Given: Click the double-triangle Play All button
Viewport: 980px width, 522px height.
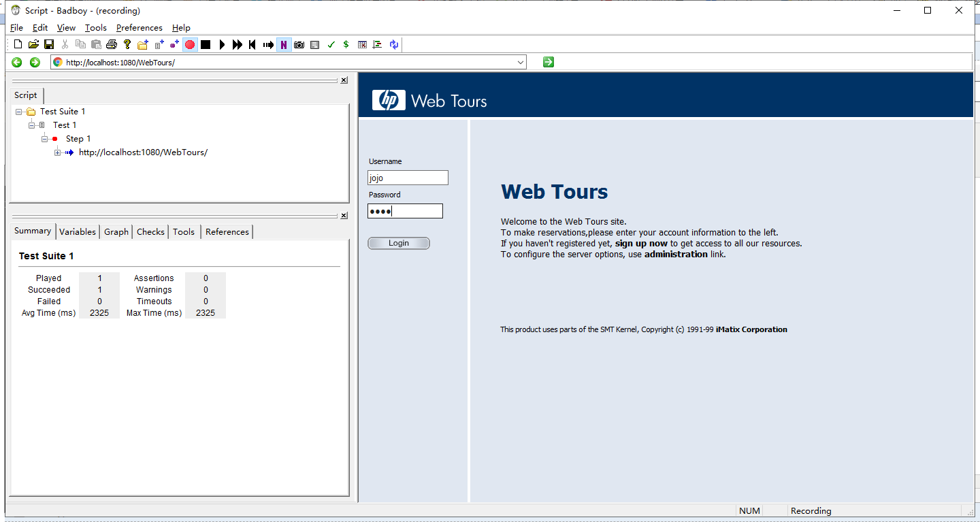Looking at the screenshot, I should click(x=237, y=45).
